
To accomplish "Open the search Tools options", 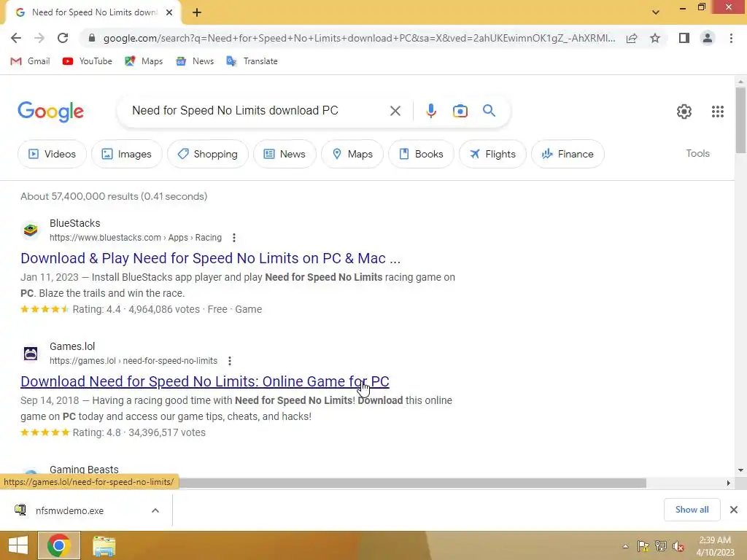I will coord(697,153).
